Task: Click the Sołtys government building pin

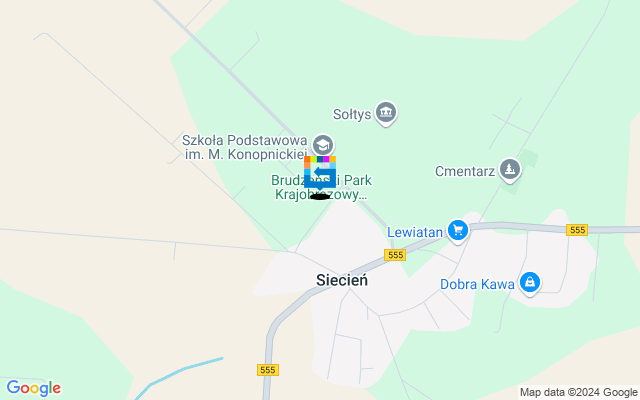Action: pos(386,113)
